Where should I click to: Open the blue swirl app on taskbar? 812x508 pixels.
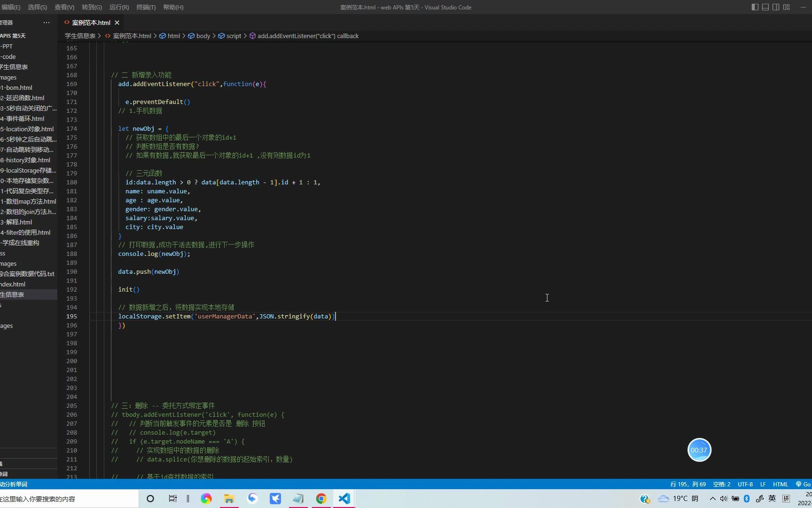click(252, 499)
